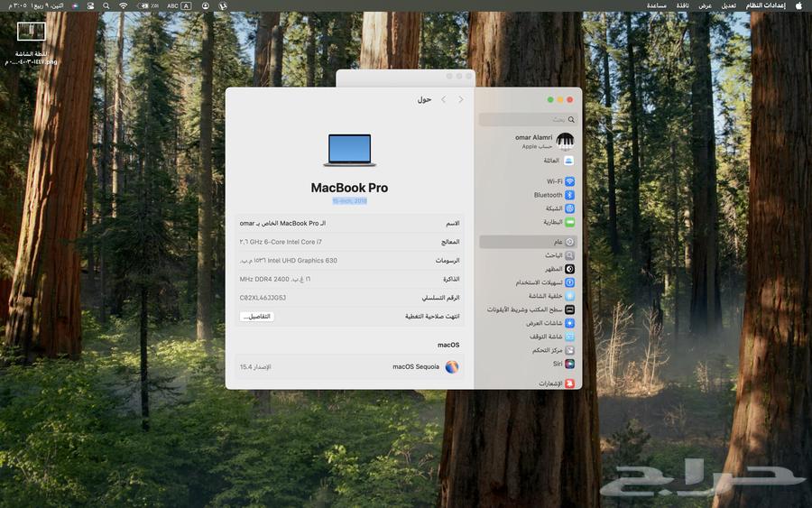Click graphics value Intel UHD Graphics 630

tap(289, 261)
